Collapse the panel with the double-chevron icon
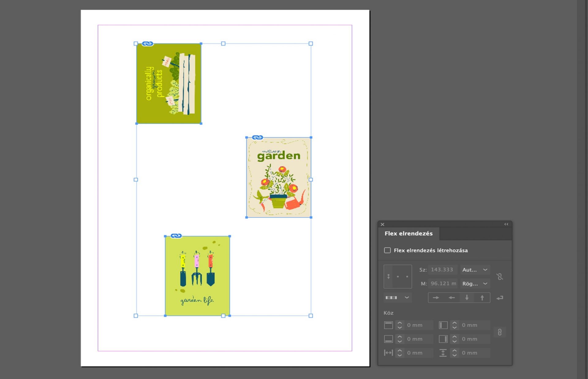Screen dimensions: 588x379 [506, 224]
